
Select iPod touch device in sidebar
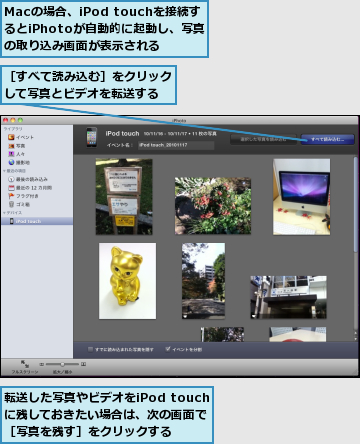[37, 221]
